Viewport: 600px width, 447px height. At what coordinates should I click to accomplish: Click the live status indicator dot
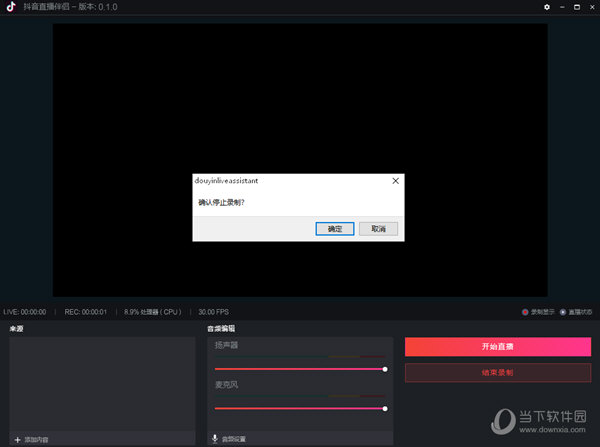click(x=563, y=312)
